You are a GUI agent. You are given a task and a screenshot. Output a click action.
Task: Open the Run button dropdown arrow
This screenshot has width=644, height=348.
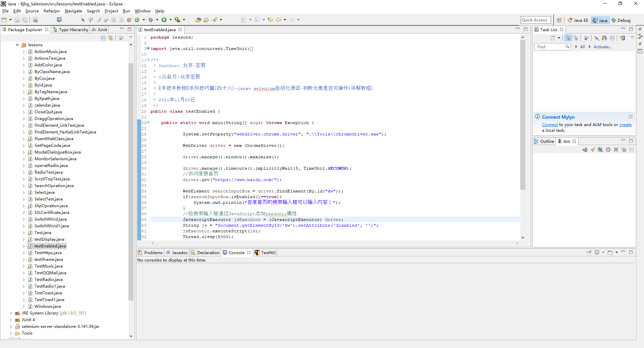pyautogui.click(x=170, y=20)
